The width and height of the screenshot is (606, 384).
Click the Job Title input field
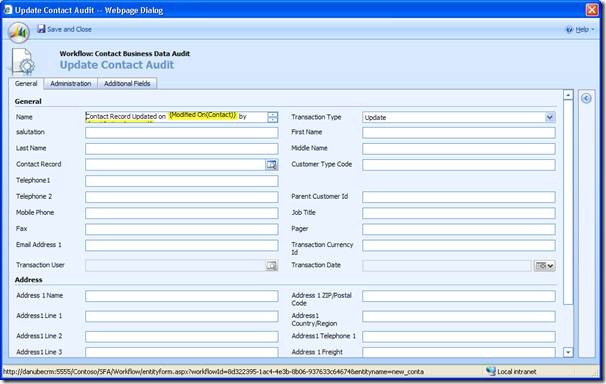459,213
